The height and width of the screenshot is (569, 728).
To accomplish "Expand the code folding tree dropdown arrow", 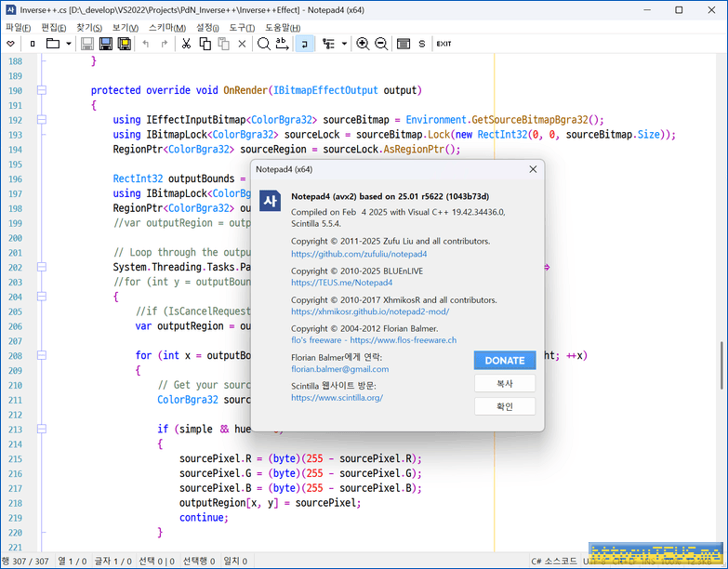I will 344,44.
